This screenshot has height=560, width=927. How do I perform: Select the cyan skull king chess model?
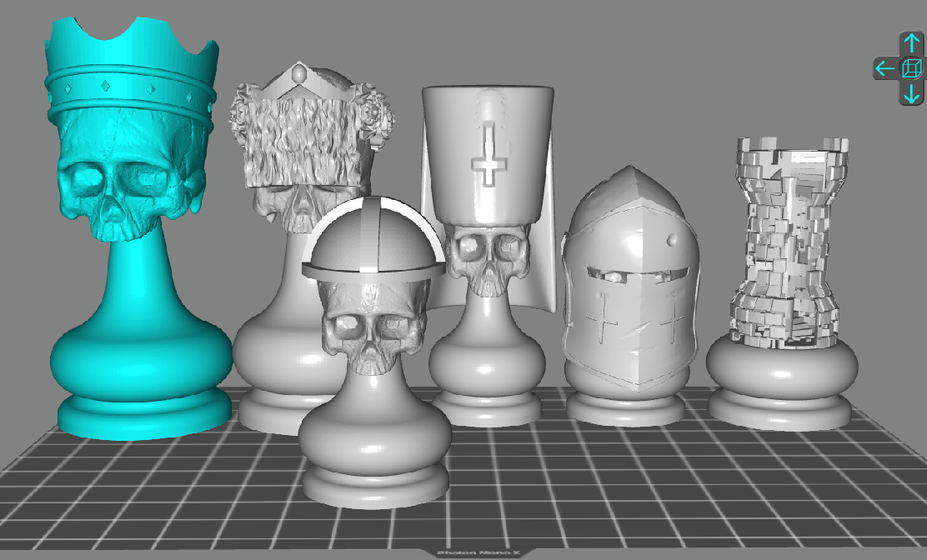138,230
